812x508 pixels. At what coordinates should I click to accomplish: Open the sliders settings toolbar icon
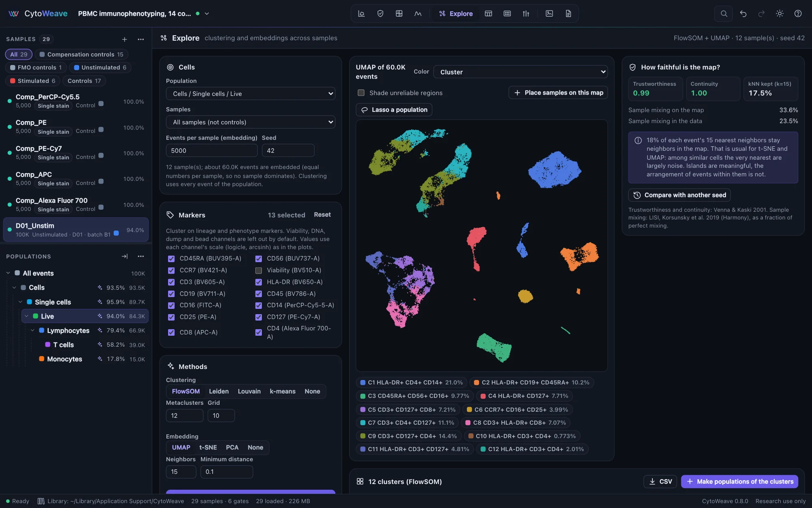point(526,13)
